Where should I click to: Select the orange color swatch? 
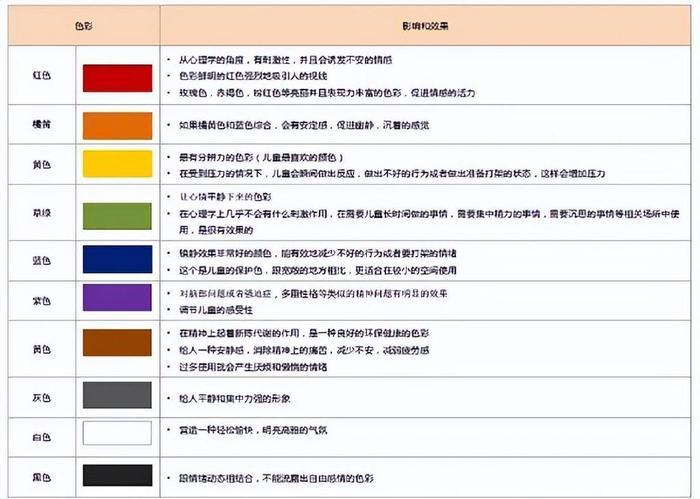coord(117,126)
